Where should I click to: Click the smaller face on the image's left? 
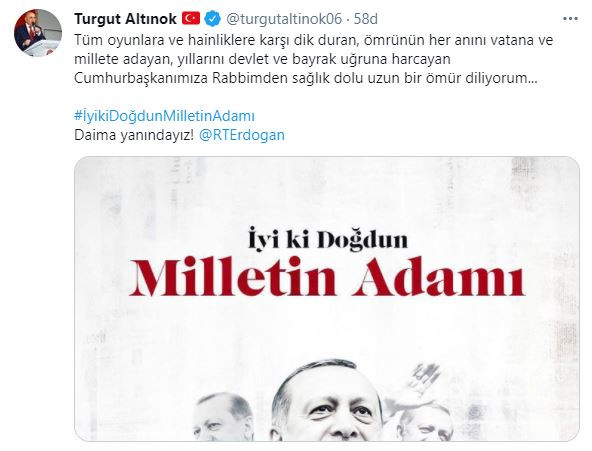click(222, 417)
